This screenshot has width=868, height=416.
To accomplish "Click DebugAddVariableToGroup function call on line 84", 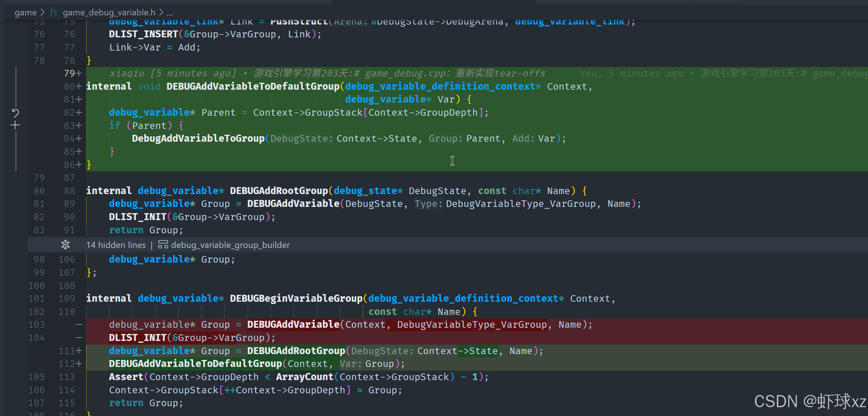I will coord(198,138).
